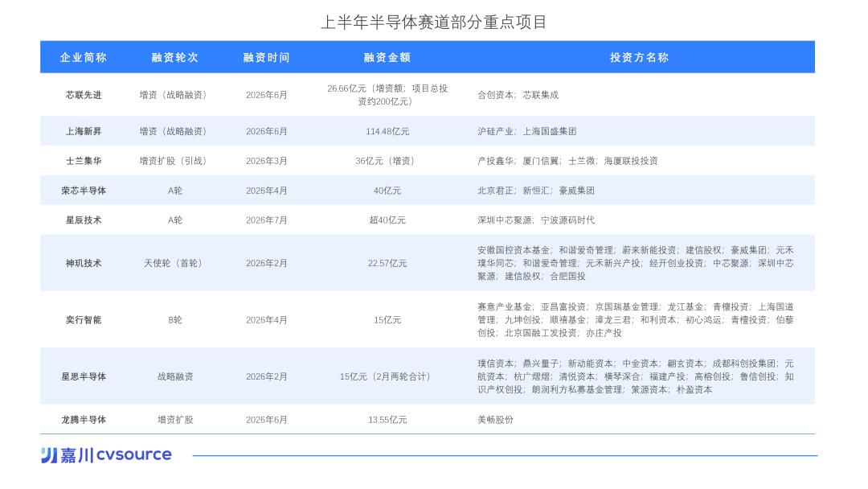
Task: Click the 嘉川 cvsource logo
Action: click(x=106, y=454)
